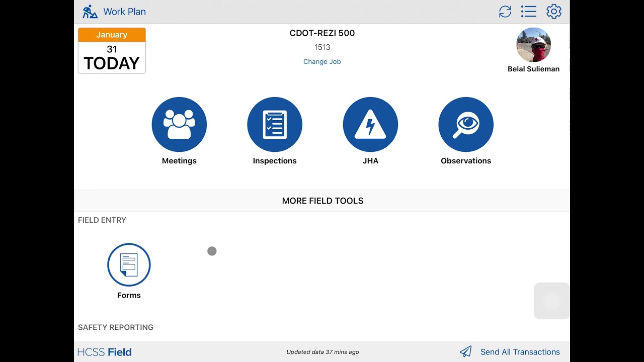Open Belal Sulieman profile photo
Image resolution: width=644 pixels, height=362 pixels.
[x=533, y=45]
